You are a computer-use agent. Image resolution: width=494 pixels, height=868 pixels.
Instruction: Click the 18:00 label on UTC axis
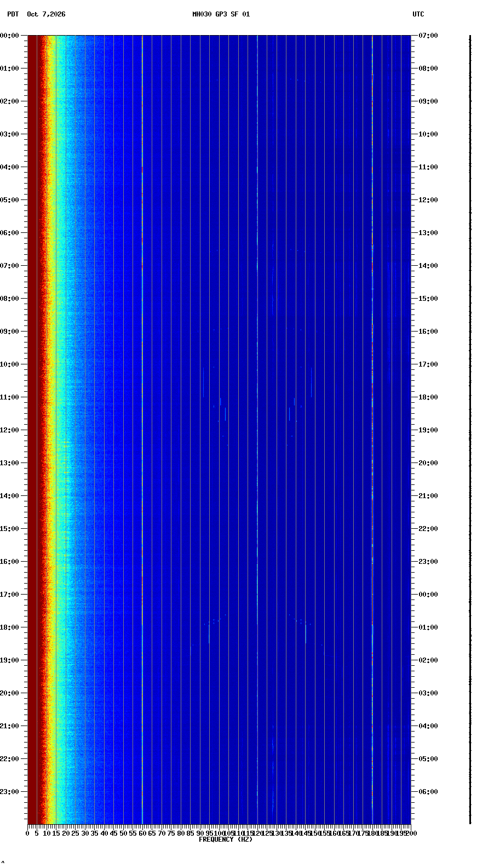428,397
